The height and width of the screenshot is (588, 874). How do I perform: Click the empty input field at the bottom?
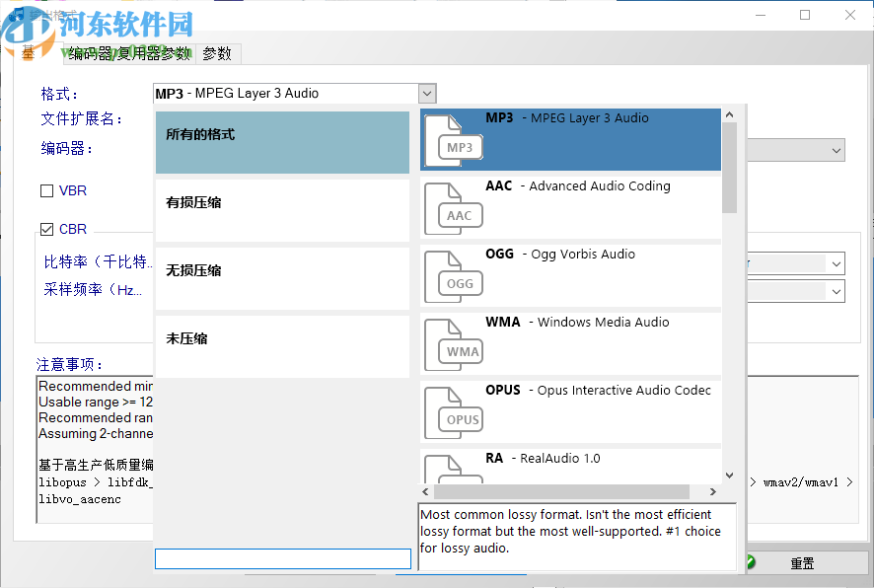[282, 557]
